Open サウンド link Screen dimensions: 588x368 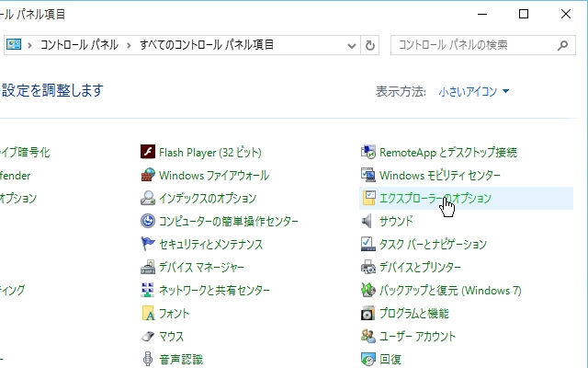pyautogui.click(x=396, y=221)
